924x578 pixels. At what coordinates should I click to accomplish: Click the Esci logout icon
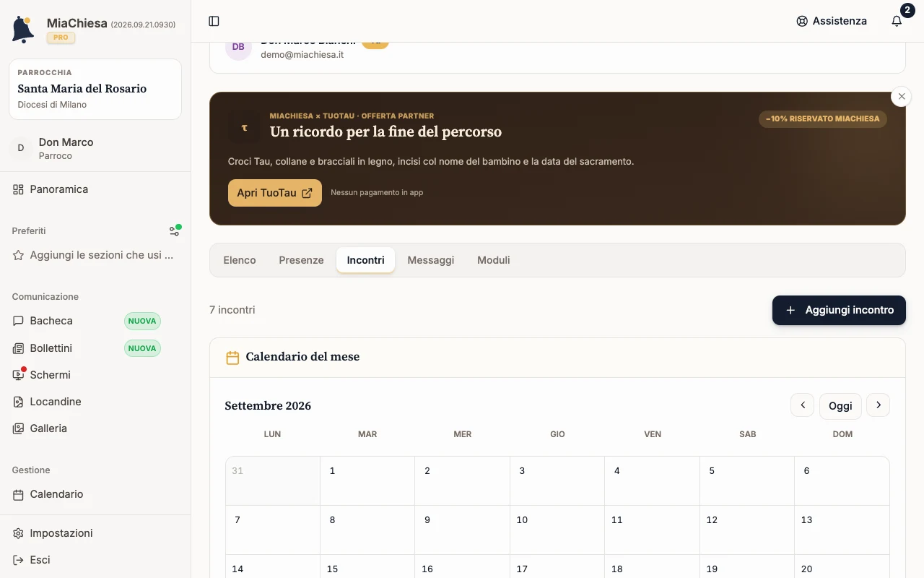pyautogui.click(x=18, y=560)
